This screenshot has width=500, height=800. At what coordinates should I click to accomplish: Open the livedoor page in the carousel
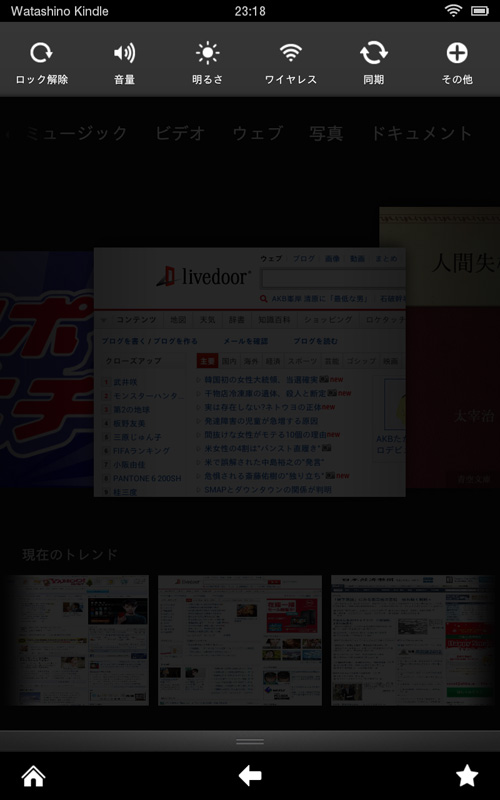pyautogui.click(x=249, y=372)
